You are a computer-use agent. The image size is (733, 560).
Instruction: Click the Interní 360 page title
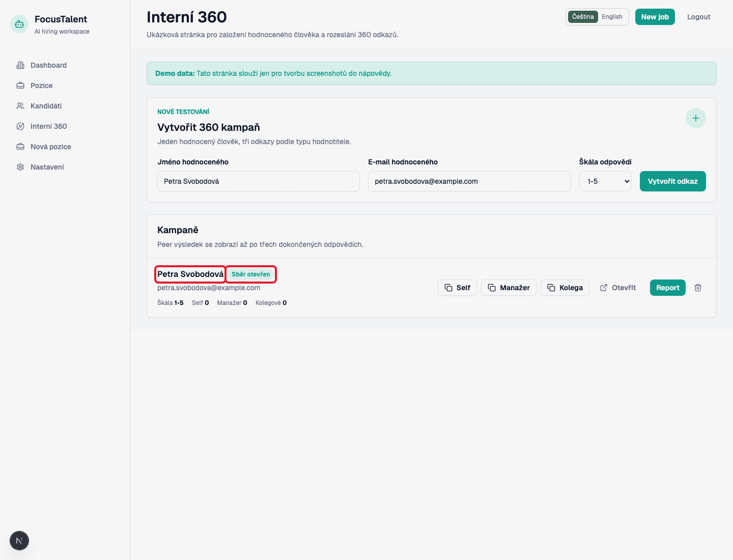[x=187, y=17]
